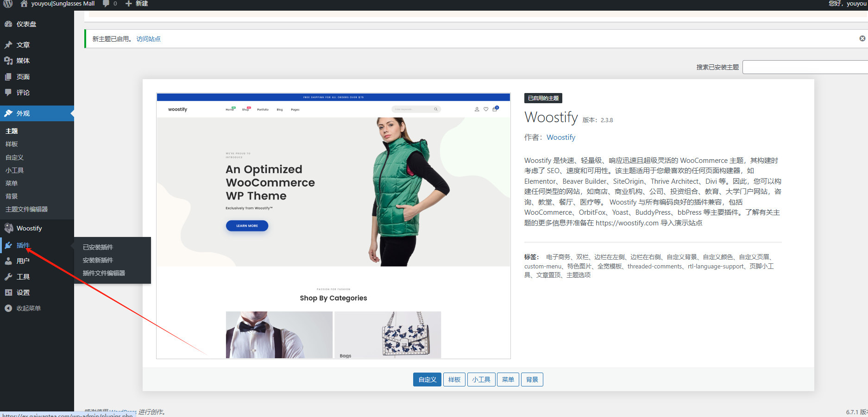Click the plus 新建 new content icon
Image resolution: width=868 pixels, height=417 pixels.
129,4
